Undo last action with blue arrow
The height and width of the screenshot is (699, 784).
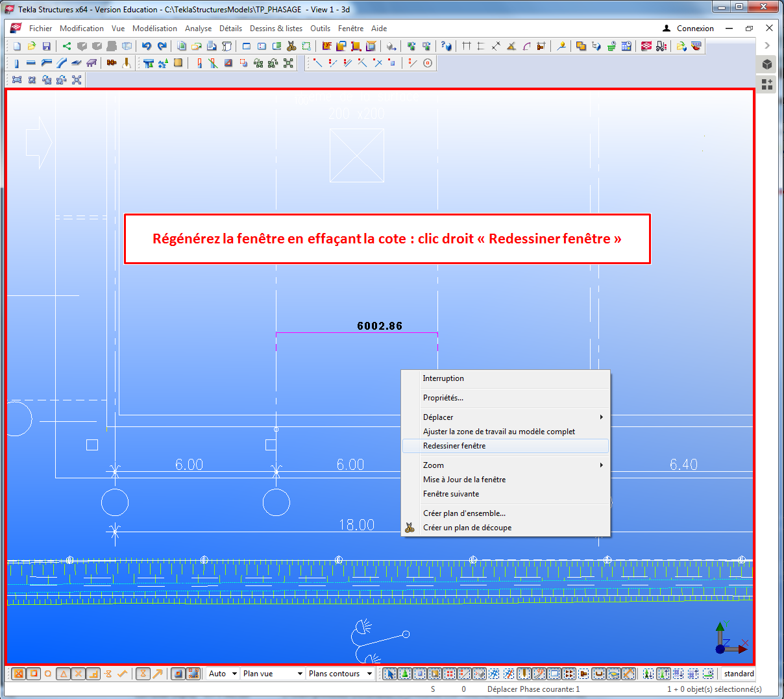tap(147, 46)
